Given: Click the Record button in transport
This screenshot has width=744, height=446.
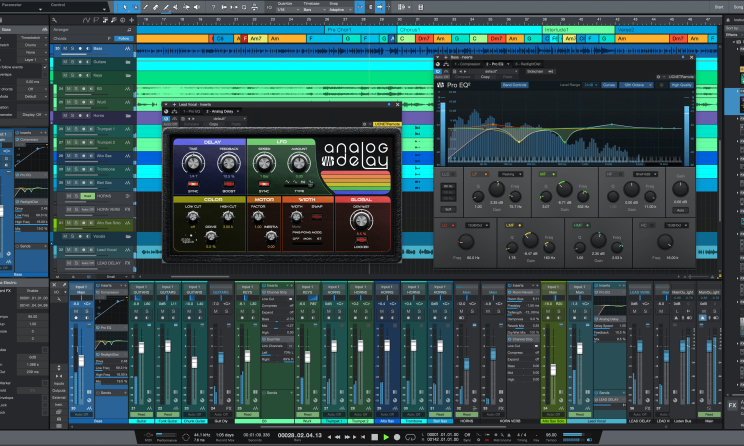Looking at the screenshot, I should point(397,437).
